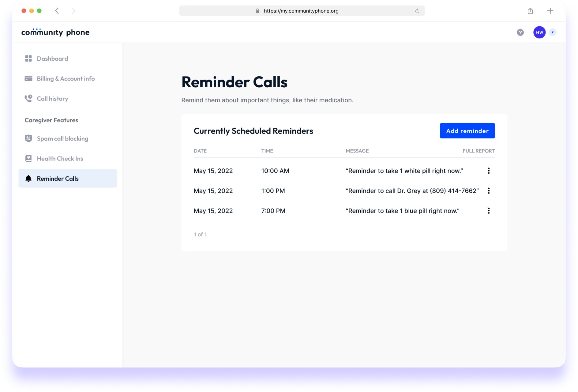Image resolution: width=578 pixels, height=392 pixels.
Task: Open a new browser tab with plus icon
Action: tap(550, 11)
